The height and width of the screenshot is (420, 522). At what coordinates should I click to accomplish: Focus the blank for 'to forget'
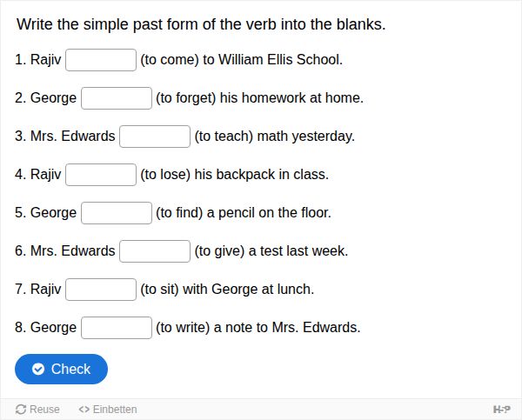pyautogui.click(x=117, y=98)
